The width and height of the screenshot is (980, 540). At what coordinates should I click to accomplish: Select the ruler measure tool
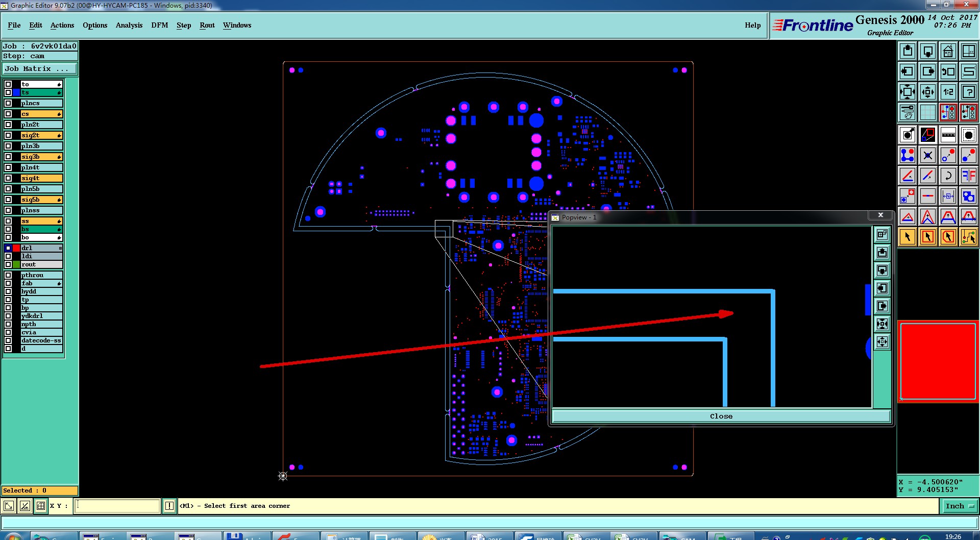tap(948, 135)
